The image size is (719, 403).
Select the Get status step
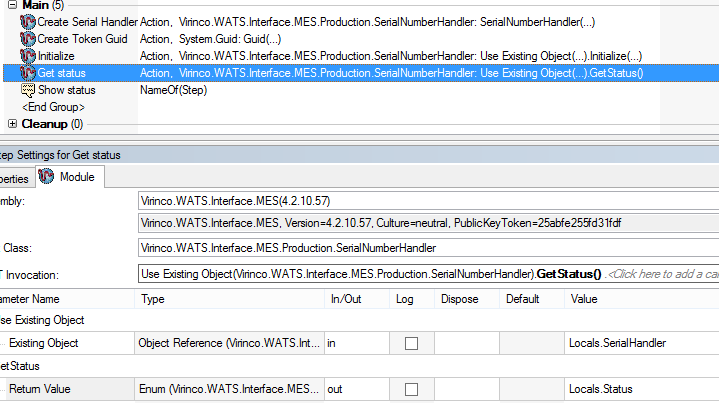tap(61, 73)
